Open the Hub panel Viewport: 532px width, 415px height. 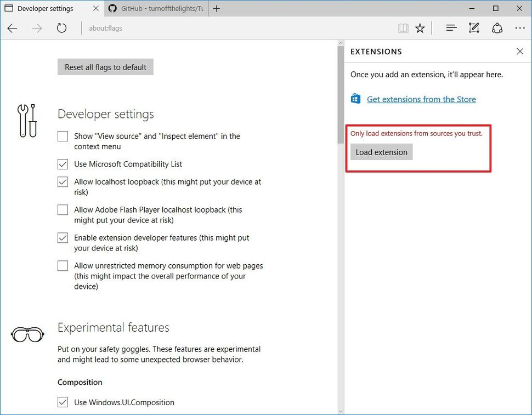click(x=451, y=27)
